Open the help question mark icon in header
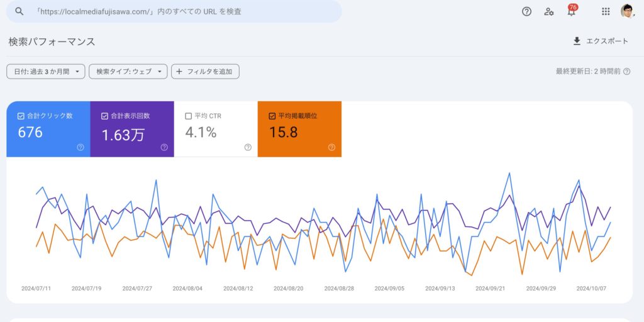Image resolution: width=644 pixels, height=322 pixels. 527,11
